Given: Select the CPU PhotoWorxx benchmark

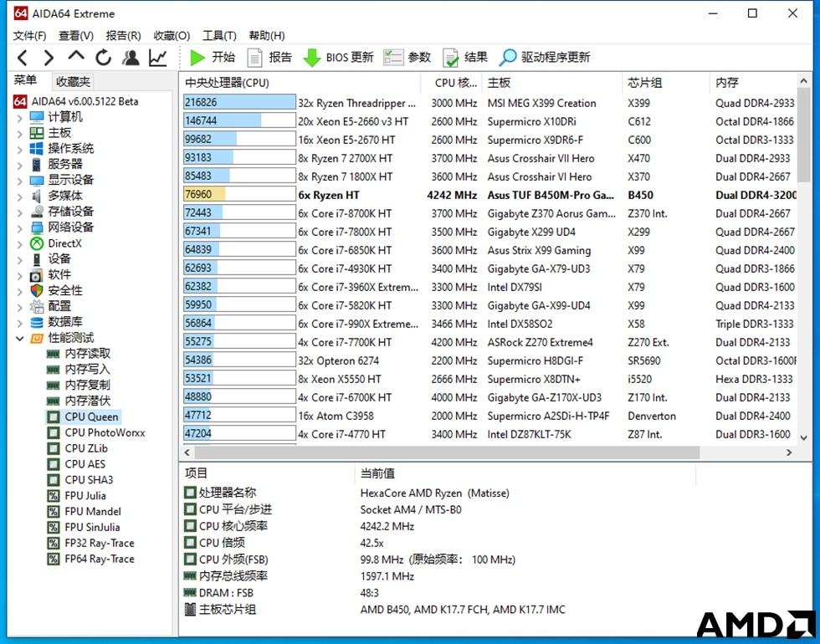Looking at the screenshot, I should pos(95,433).
